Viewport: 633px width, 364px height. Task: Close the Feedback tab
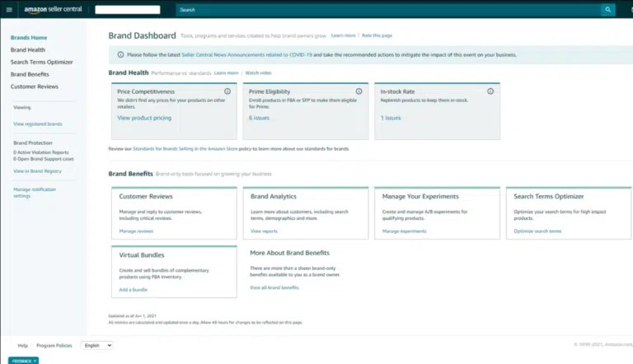pos(35,361)
